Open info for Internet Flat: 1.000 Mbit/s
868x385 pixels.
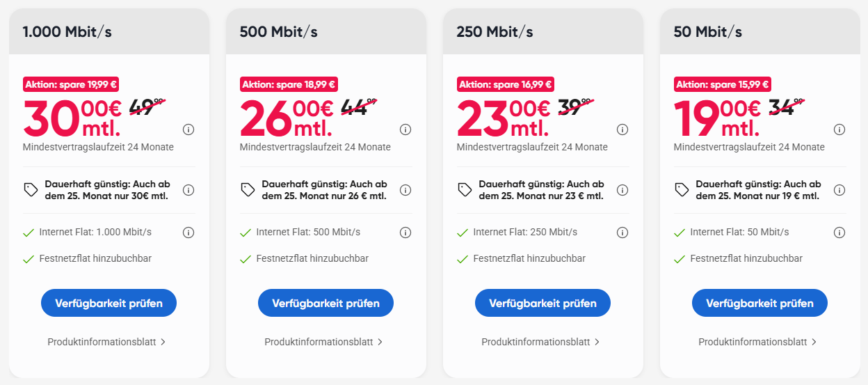[x=188, y=233]
